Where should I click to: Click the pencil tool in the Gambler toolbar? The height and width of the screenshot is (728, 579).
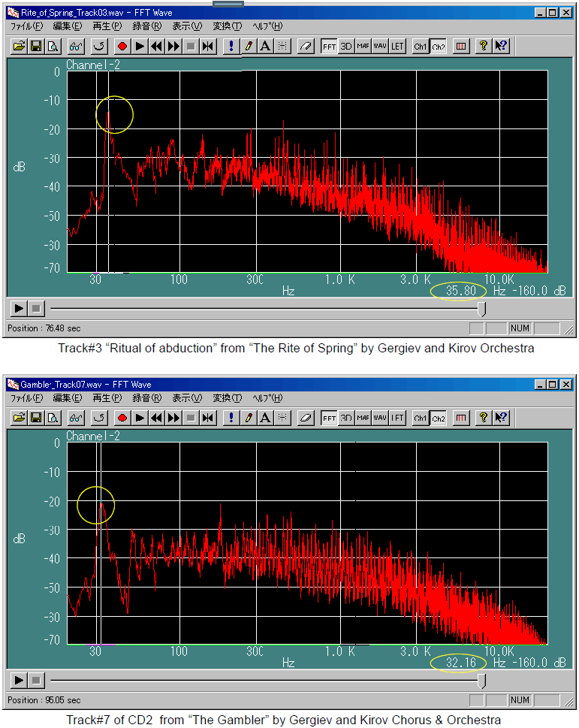tap(248, 418)
